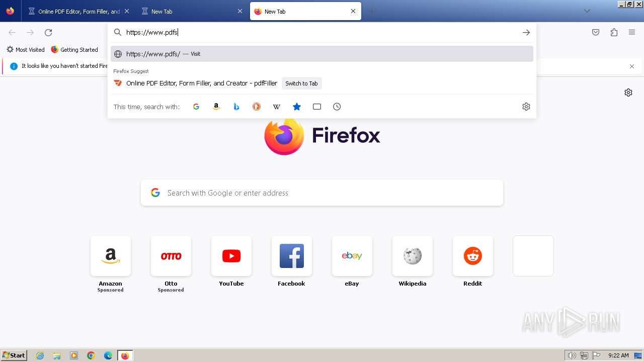Launch Chrome from taskbar
644x362 pixels.
(x=91, y=355)
